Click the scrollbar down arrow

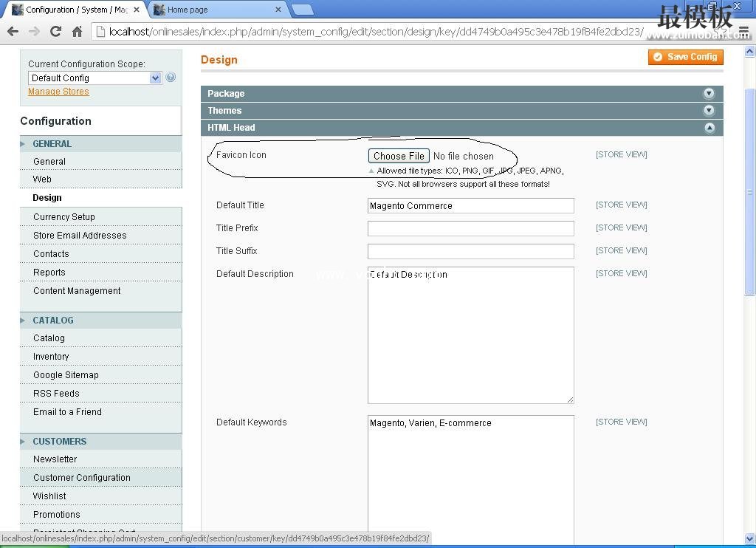(750, 538)
